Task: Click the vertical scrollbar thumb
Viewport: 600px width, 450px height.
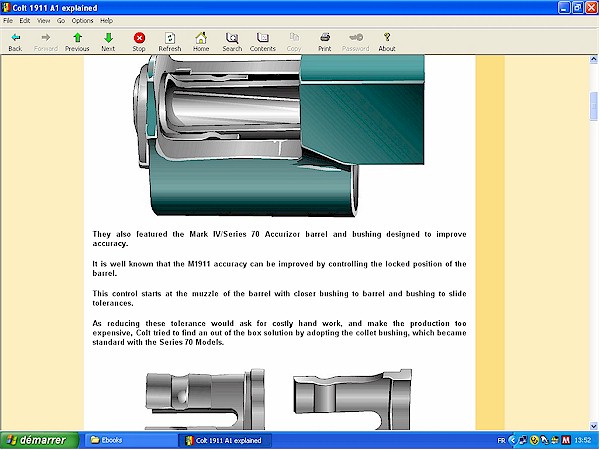Action: click(x=593, y=106)
